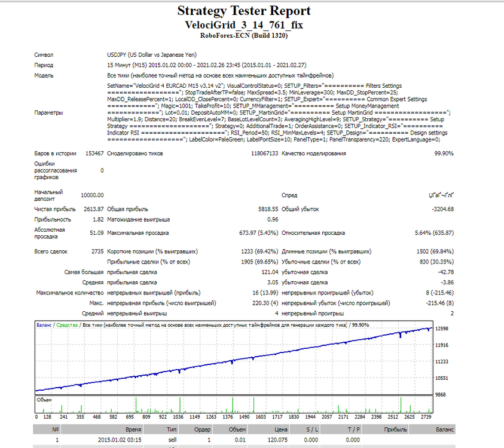This screenshot has height=448, width=504.
Task: Click price cell 120.075
Action: pyautogui.click(x=277, y=440)
